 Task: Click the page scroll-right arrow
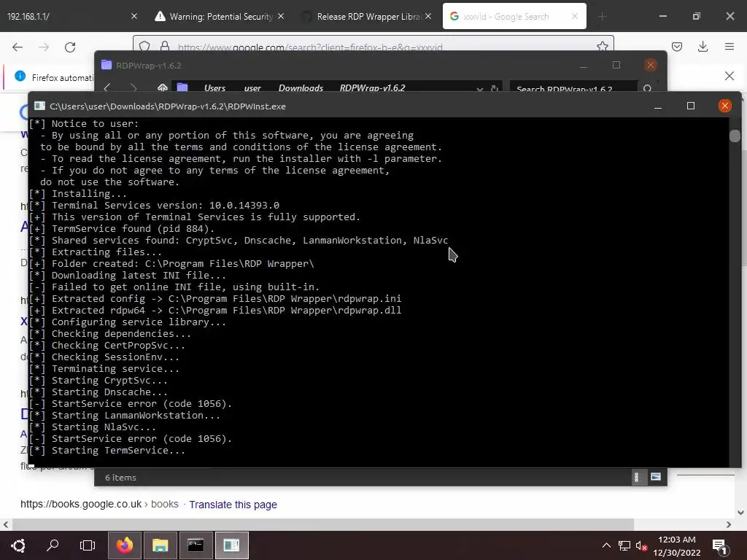tap(729, 524)
